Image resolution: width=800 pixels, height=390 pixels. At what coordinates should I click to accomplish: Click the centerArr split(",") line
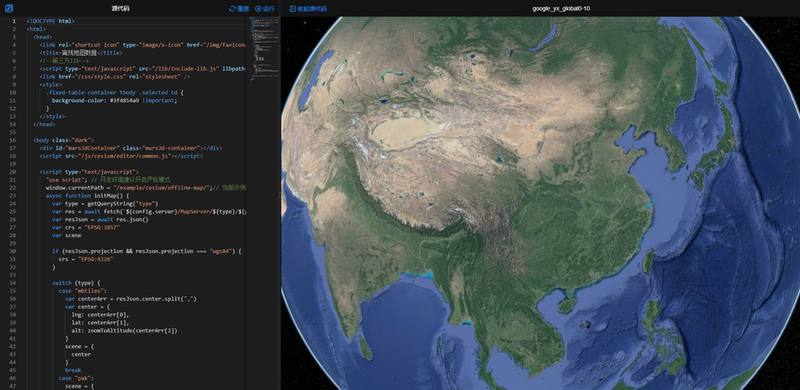point(131,299)
